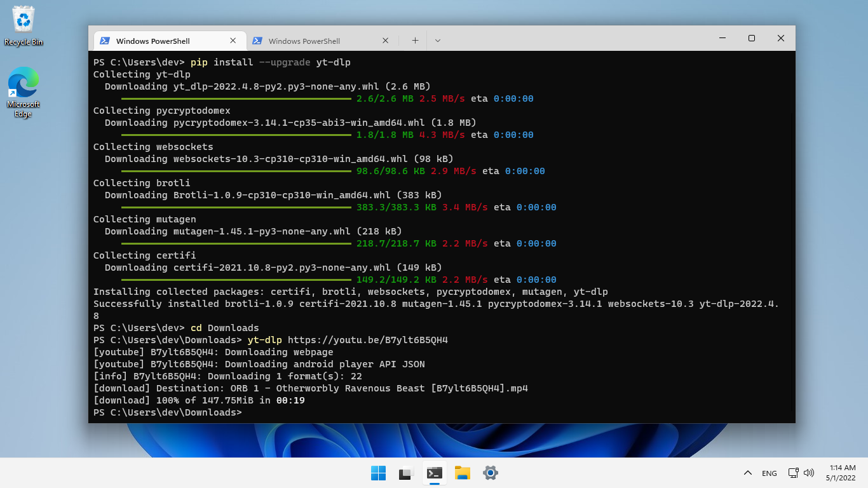
Task: Click 'Downloading 1 format(s): 22' line
Action: (227, 376)
